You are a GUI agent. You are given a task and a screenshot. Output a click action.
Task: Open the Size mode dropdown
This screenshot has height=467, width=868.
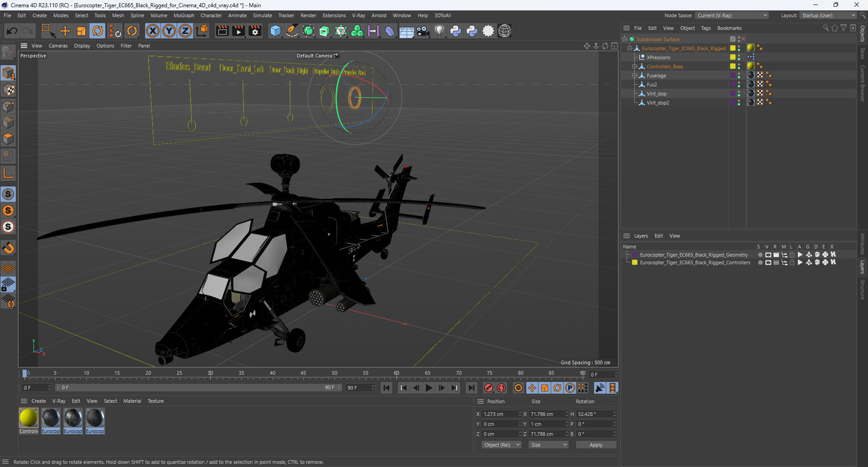point(549,445)
